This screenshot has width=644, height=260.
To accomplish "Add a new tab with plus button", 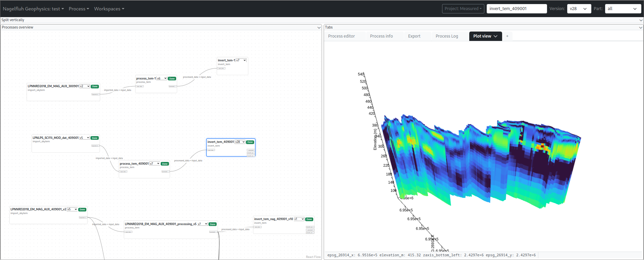I will pos(507,36).
